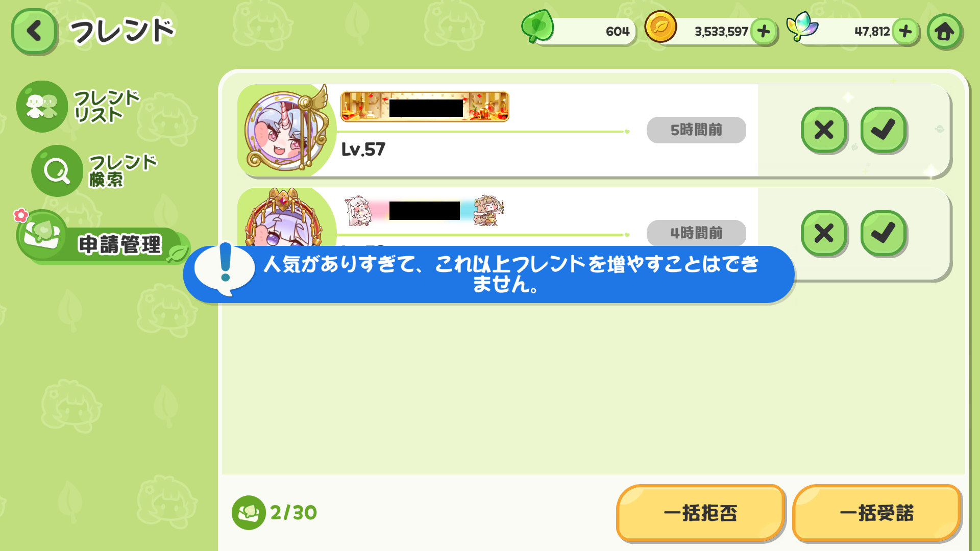Tap the 2/30 request counter icon
Screen dimensions: 980x551
point(249,513)
